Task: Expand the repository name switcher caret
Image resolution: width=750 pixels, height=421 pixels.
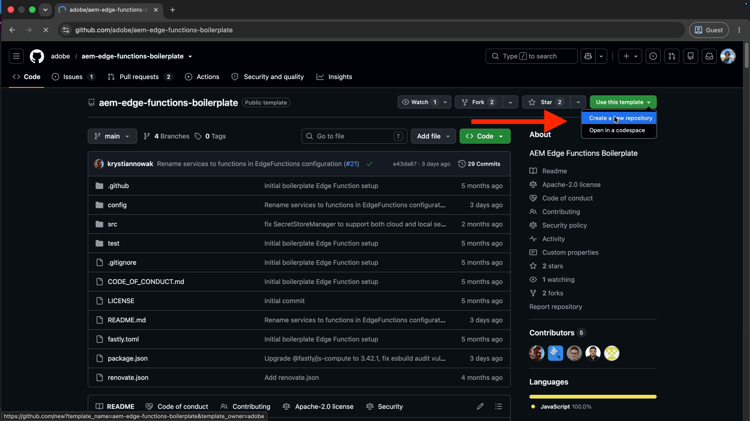Action: (190, 56)
